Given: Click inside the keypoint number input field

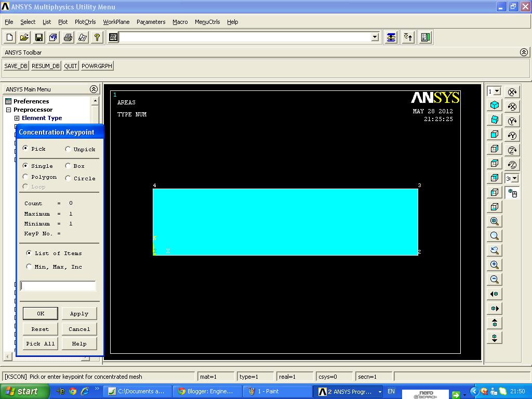Looking at the screenshot, I should [x=58, y=285].
